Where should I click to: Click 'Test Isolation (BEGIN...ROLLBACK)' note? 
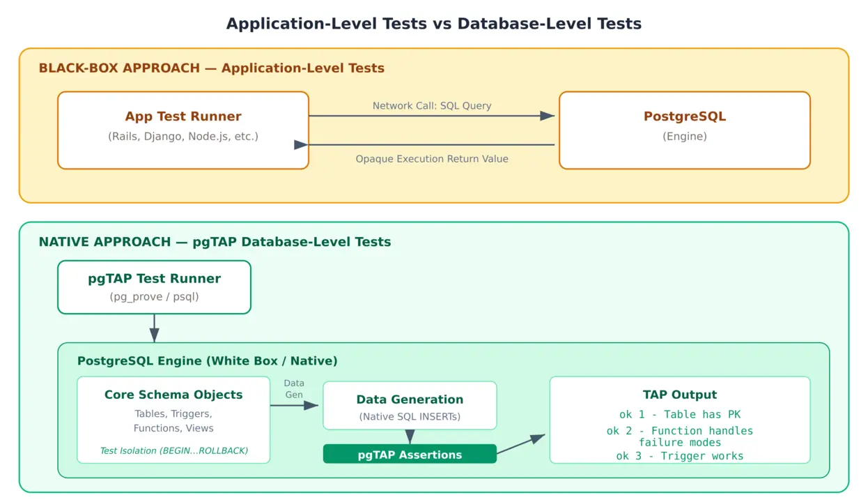173,451
